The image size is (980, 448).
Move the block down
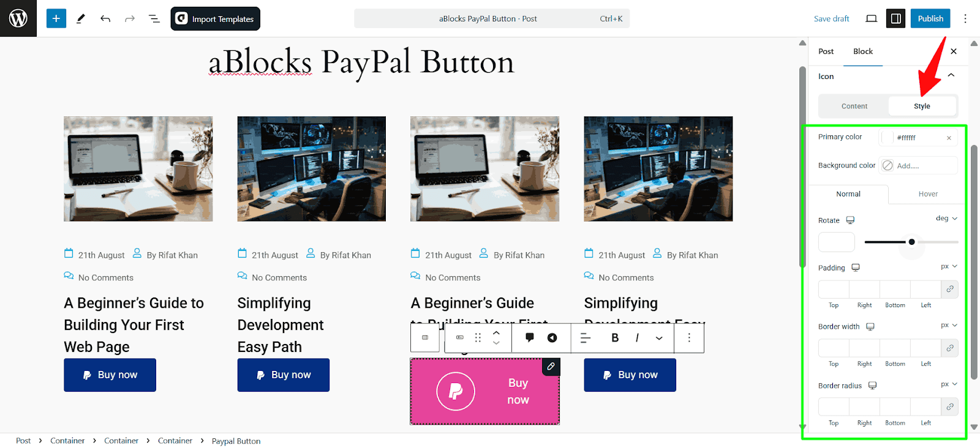click(x=496, y=343)
